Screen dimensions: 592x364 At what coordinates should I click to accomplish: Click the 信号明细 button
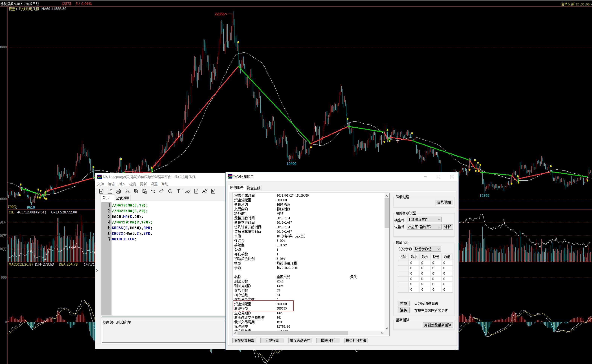pyautogui.click(x=444, y=202)
